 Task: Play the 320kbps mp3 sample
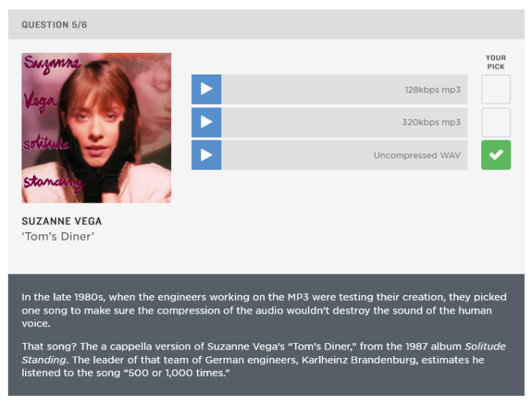206,122
